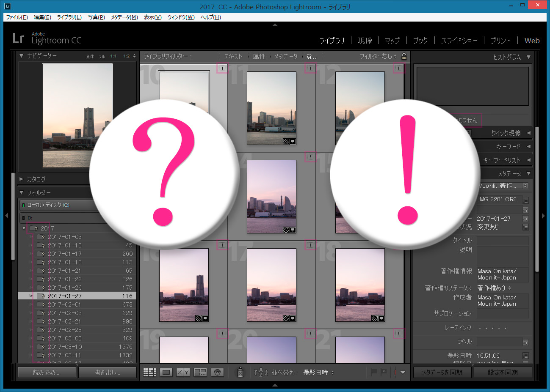This screenshot has height=392, width=550.
Task: Show the filmstrip with the bottom edge arrow
Action: tap(275, 385)
